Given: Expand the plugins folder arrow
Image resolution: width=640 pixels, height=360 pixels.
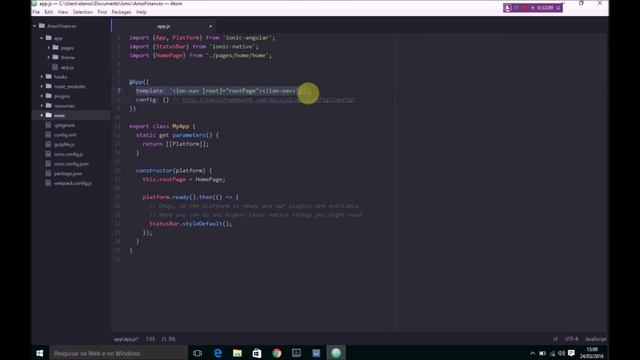Looking at the screenshot, I should (x=42, y=96).
